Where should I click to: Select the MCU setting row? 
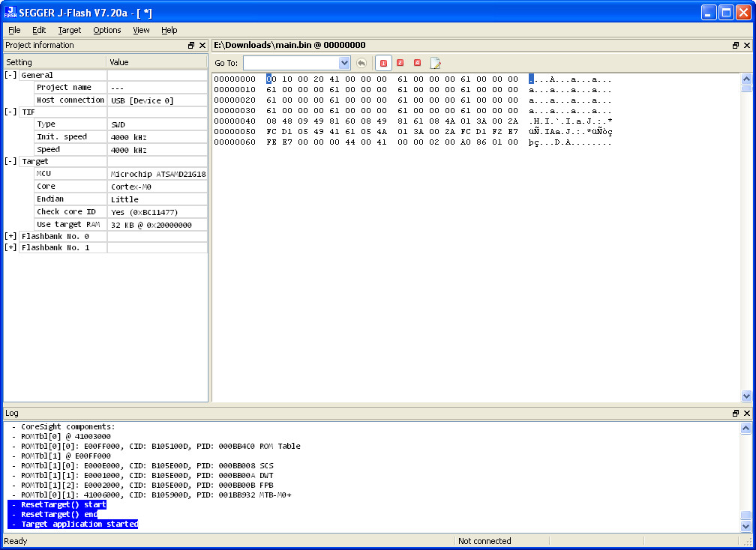point(121,174)
